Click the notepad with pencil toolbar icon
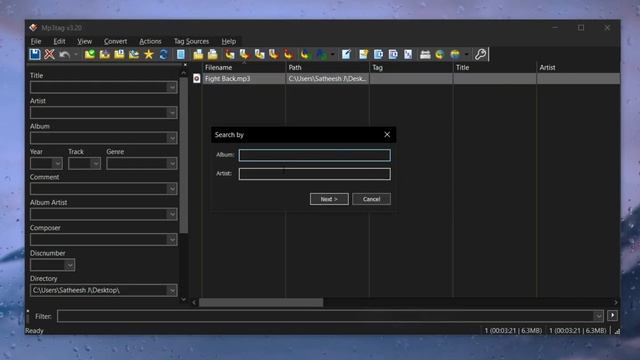The image size is (640, 360). 346,54
